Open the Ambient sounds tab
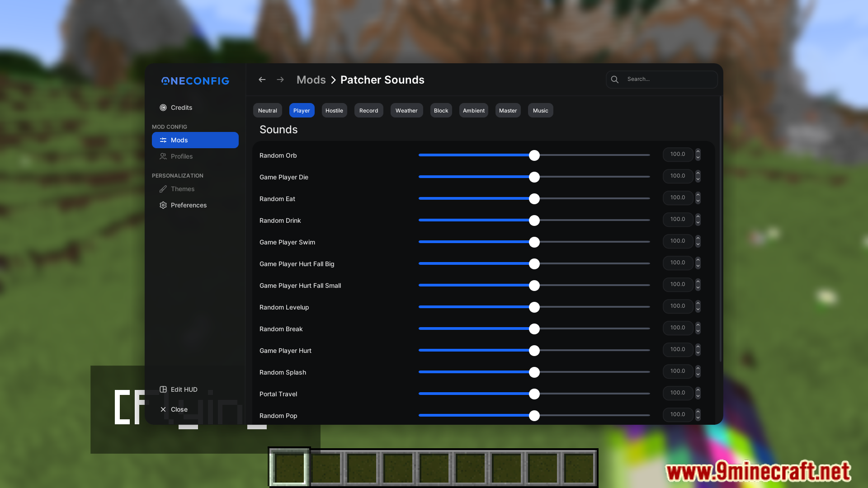This screenshot has height=488, width=868. (473, 110)
